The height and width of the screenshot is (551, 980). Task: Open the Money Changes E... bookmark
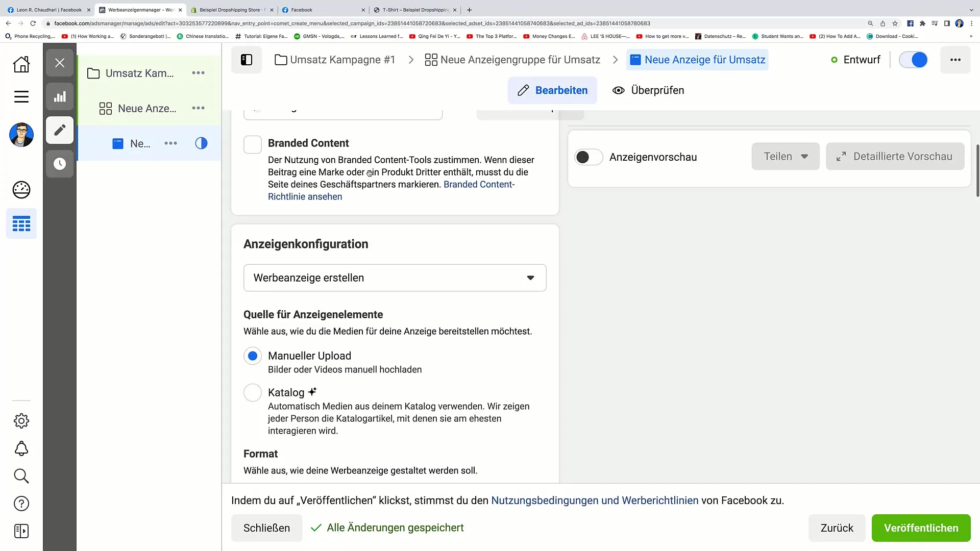point(549,36)
